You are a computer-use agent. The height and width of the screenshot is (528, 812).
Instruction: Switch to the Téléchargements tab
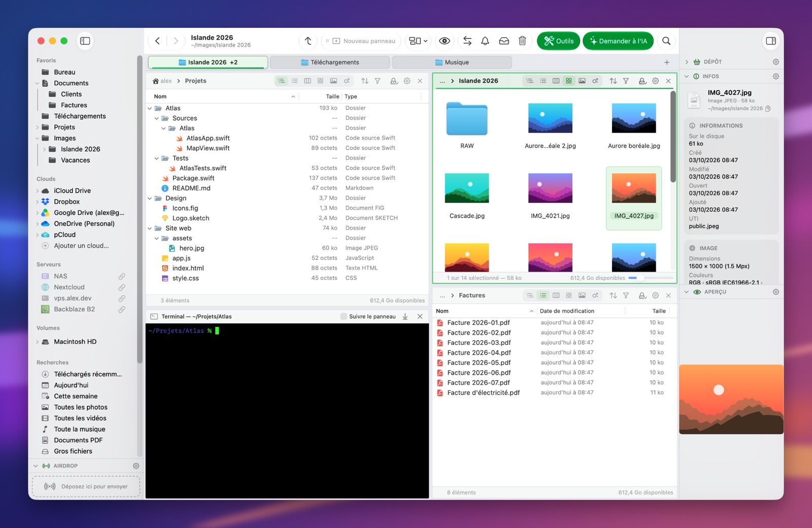click(330, 62)
